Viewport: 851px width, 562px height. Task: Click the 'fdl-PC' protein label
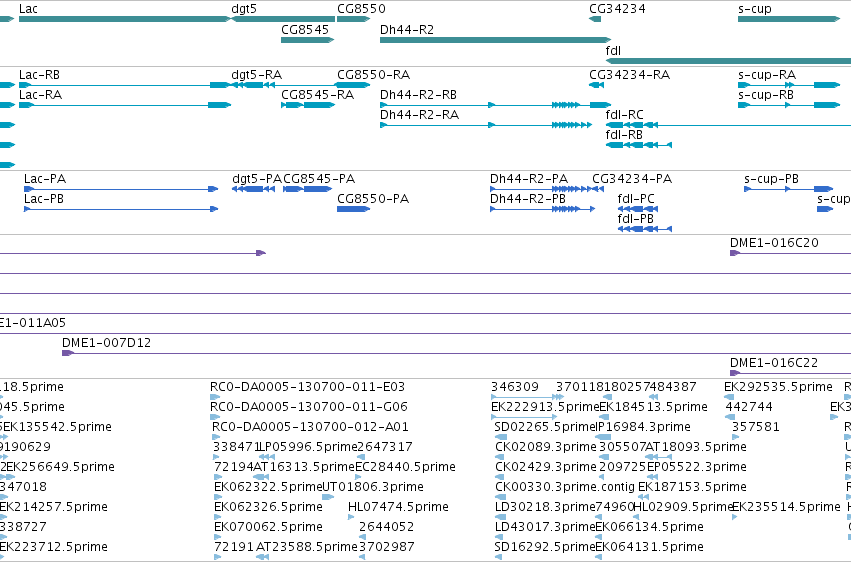636,199
